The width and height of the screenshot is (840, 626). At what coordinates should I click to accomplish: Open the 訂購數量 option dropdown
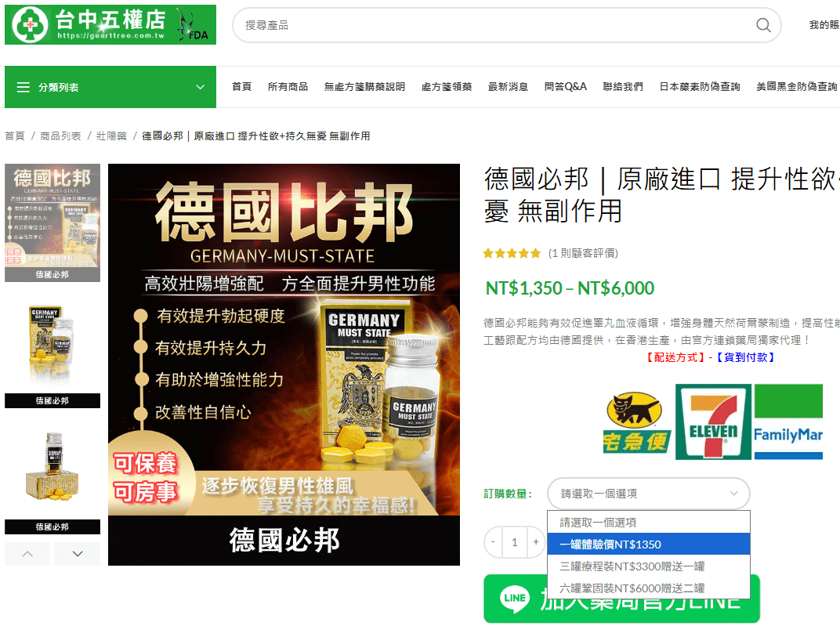point(648,494)
